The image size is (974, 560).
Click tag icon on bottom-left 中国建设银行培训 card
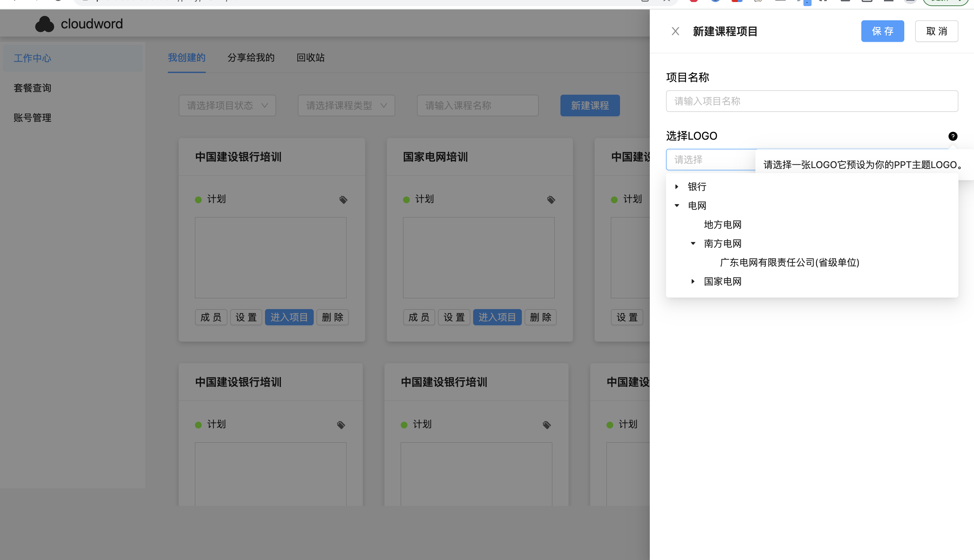point(341,425)
